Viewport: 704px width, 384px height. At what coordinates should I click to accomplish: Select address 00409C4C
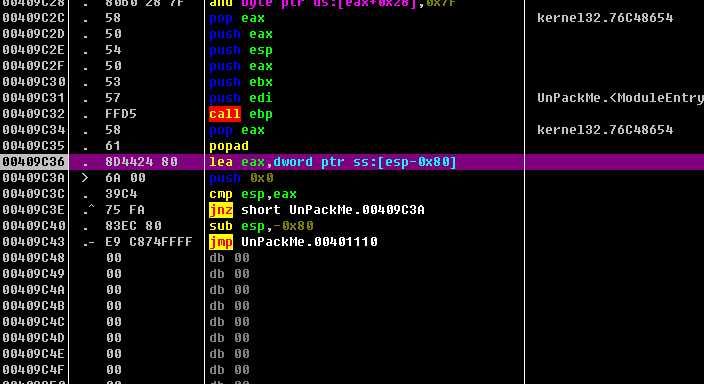click(x=34, y=322)
